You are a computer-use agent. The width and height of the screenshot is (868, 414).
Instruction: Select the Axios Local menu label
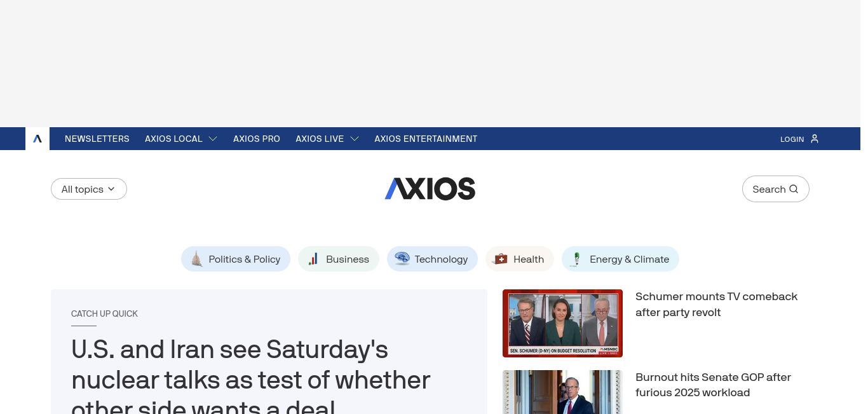(173, 139)
